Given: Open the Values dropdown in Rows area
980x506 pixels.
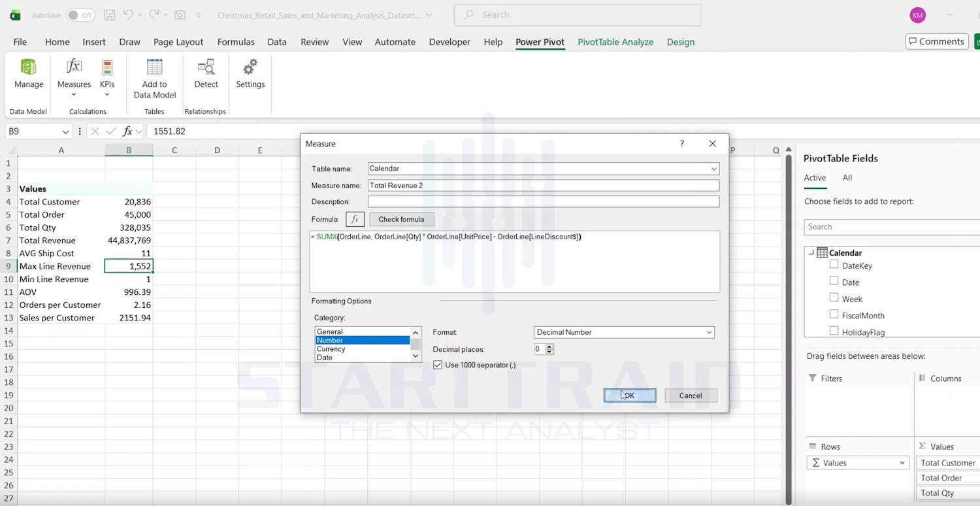Looking at the screenshot, I should click(902, 463).
